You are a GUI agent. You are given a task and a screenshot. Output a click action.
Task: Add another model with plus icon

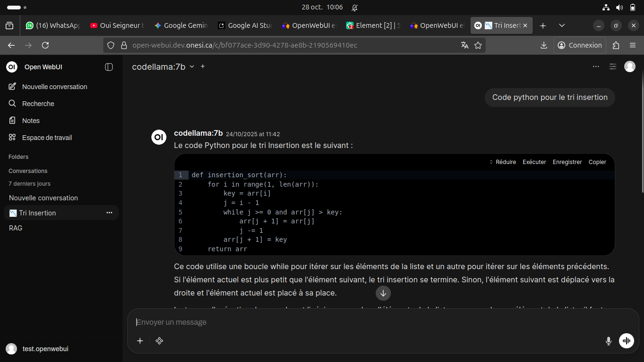(203, 66)
